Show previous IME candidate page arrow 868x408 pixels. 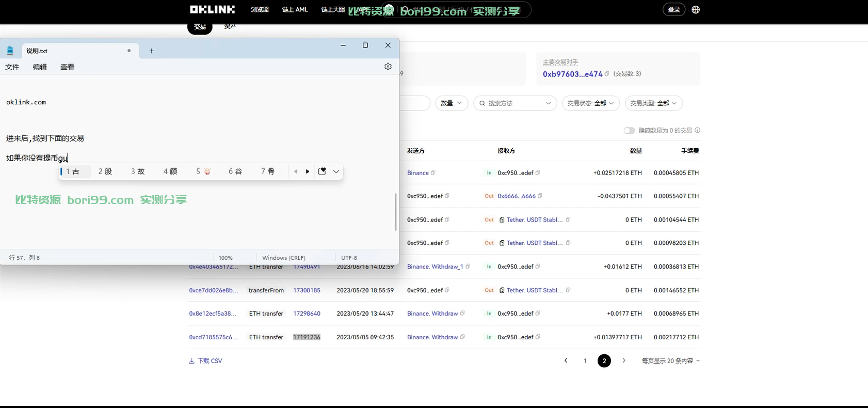click(296, 171)
